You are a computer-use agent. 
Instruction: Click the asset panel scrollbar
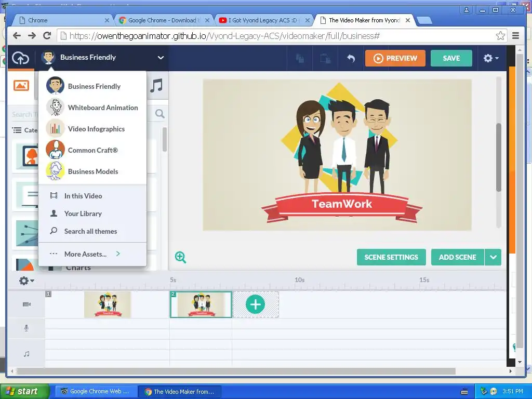(165, 139)
